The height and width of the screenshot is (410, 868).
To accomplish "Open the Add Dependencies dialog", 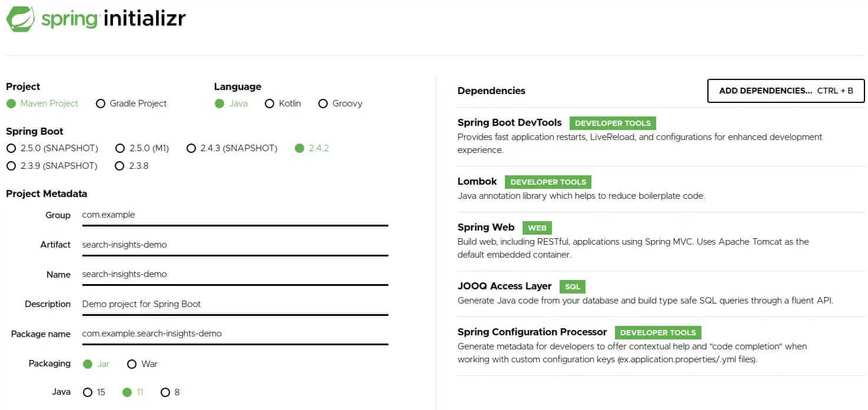I will (x=786, y=91).
